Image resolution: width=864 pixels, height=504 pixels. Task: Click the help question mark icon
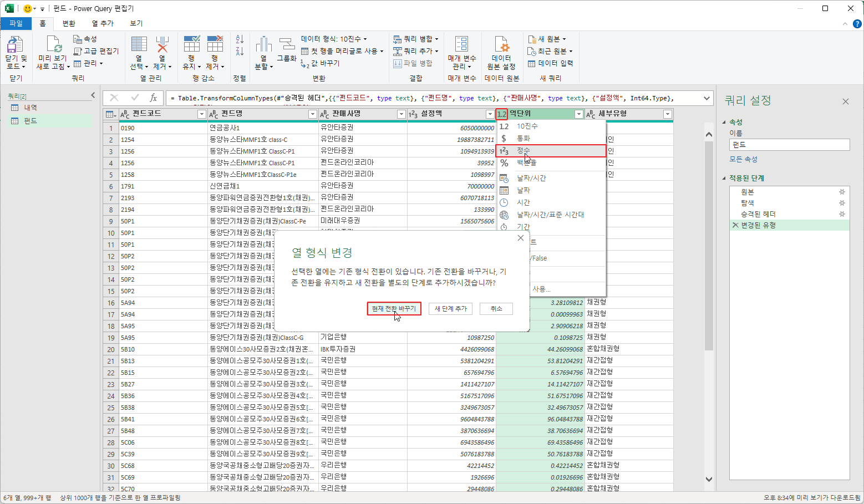click(x=857, y=23)
